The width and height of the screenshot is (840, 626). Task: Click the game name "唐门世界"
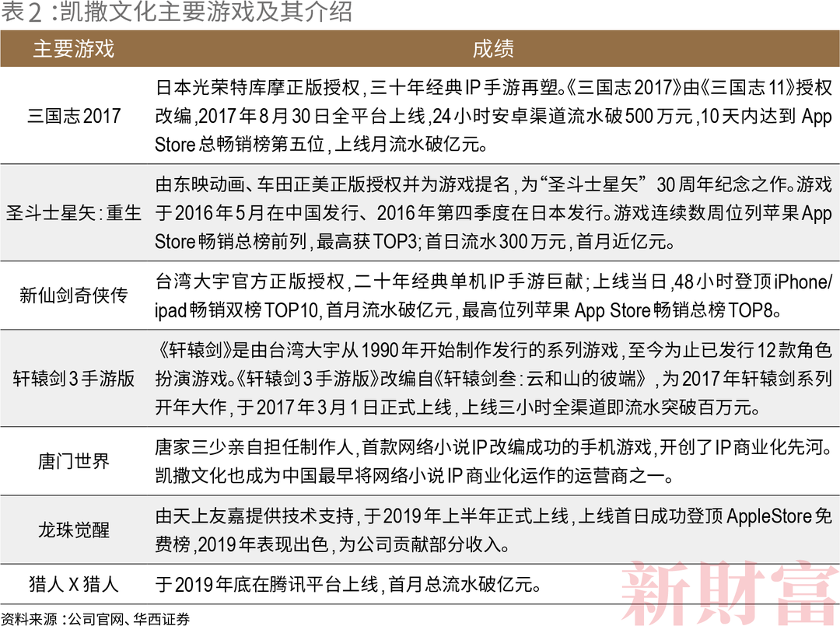pos(74,461)
